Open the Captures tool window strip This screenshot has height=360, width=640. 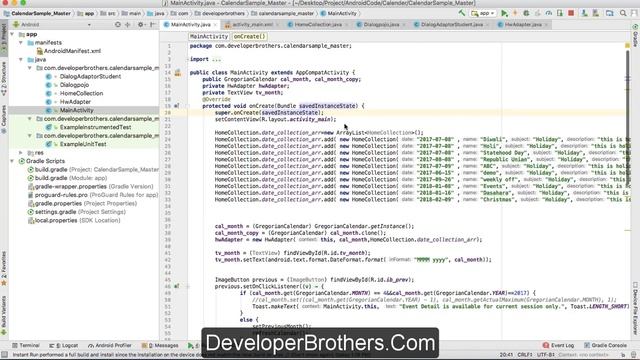(x=4, y=119)
